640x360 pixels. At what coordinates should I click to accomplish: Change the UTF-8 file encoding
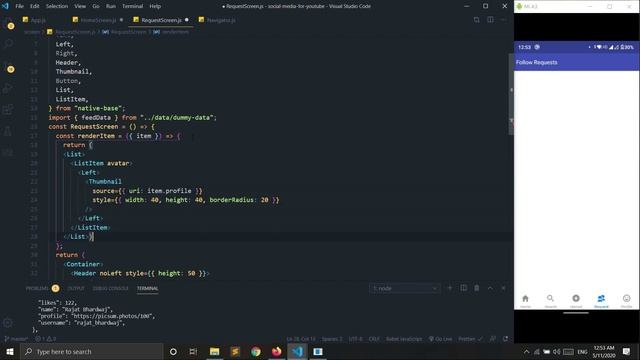[356, 339]
